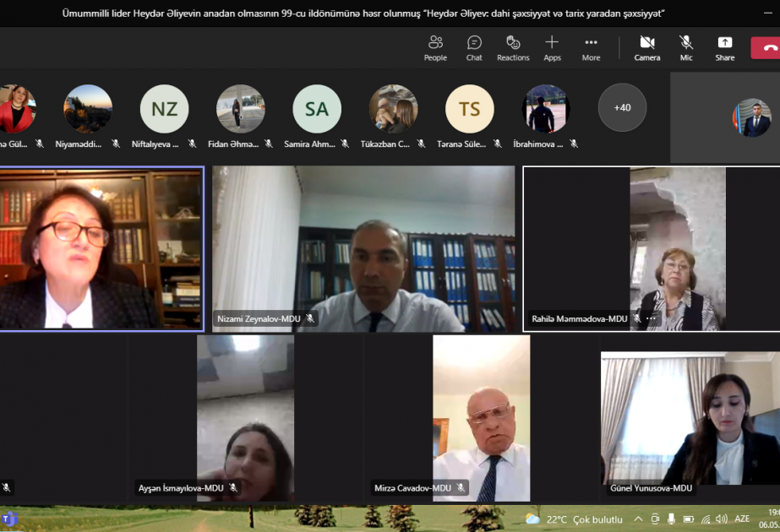
Task: Open the volume speaker icon
Action: coord(722,519)
